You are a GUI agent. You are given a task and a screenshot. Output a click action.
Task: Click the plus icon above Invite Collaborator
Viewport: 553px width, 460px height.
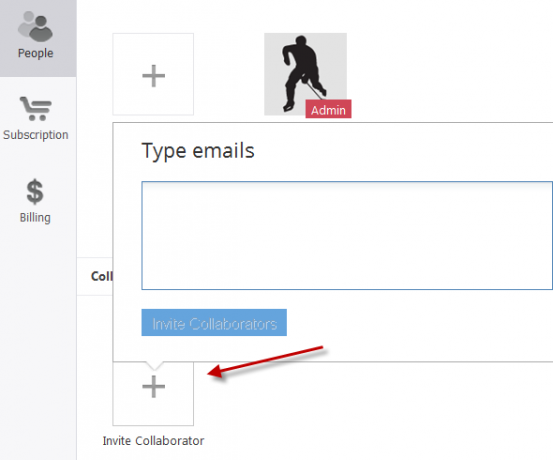(153, 387)
